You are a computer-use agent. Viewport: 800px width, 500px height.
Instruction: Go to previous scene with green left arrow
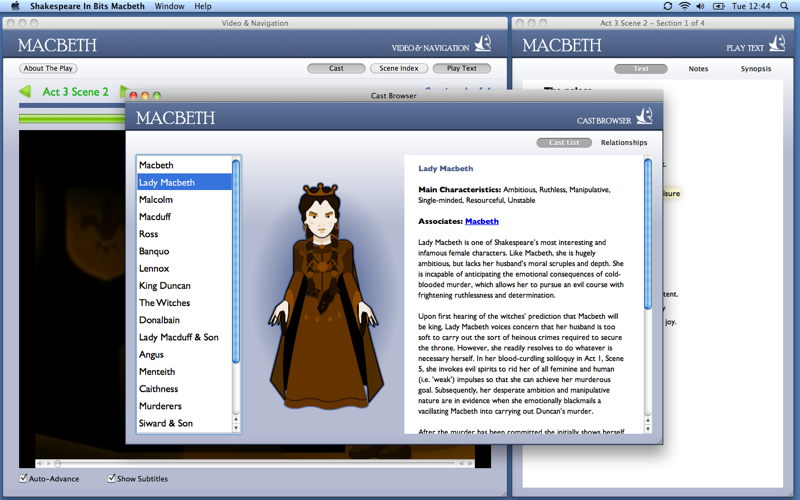[25, 92]
